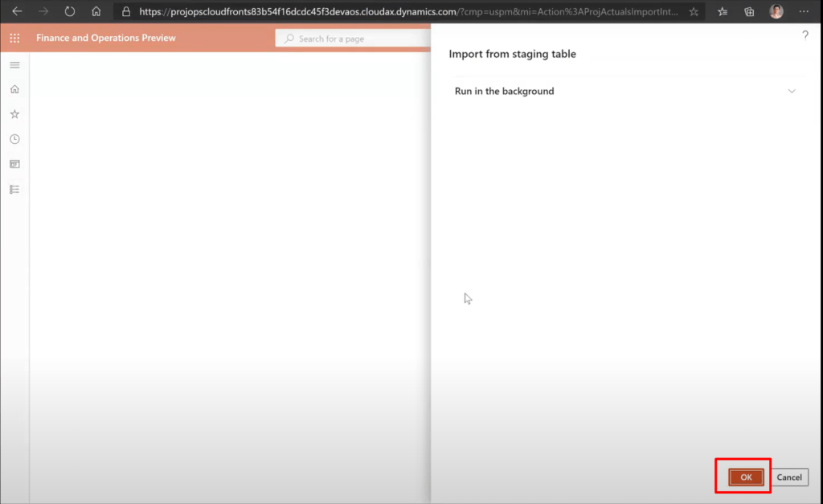823x504 pixels.
Task: Open the app launcher waffle menu
Action: pos(14,38)
